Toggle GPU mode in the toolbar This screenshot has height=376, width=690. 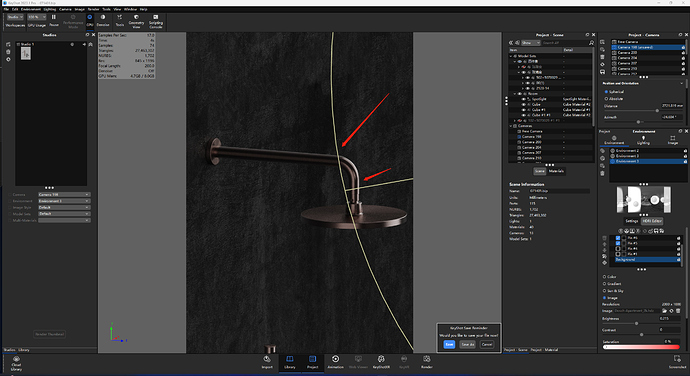pyautogui.click(x=89, y=20)
